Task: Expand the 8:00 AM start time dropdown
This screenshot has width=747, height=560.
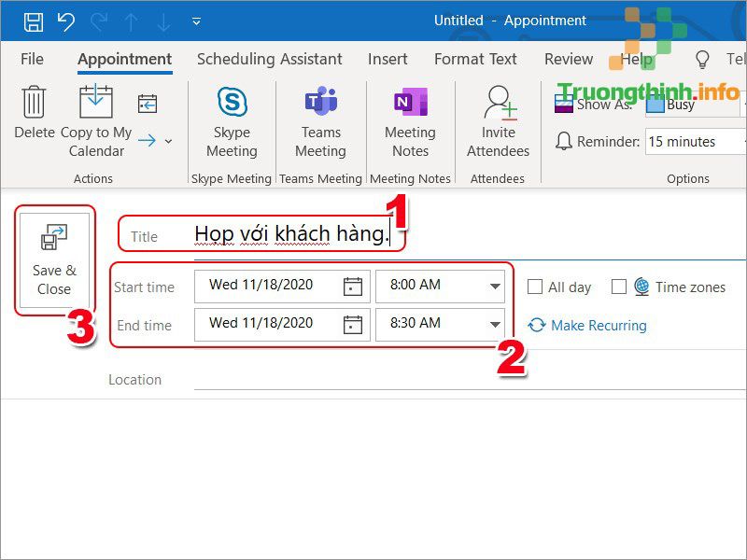Action: point(495,287)
